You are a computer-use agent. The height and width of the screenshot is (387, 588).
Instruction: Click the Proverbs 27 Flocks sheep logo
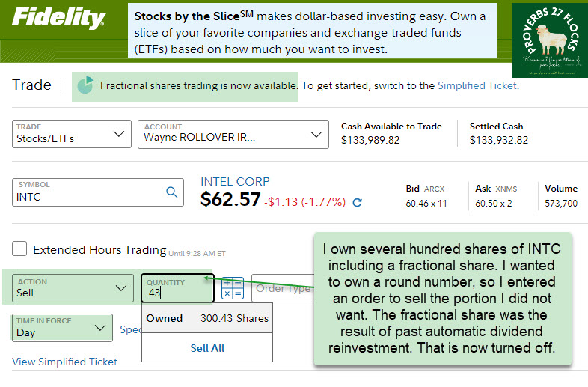[550, 40]
